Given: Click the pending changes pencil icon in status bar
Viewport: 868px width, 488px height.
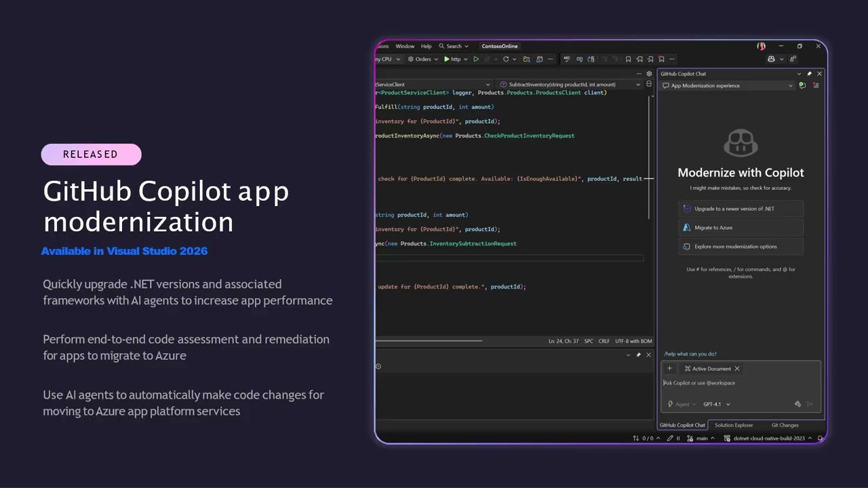Looking at the screenshot, I should tap(669, 439).
